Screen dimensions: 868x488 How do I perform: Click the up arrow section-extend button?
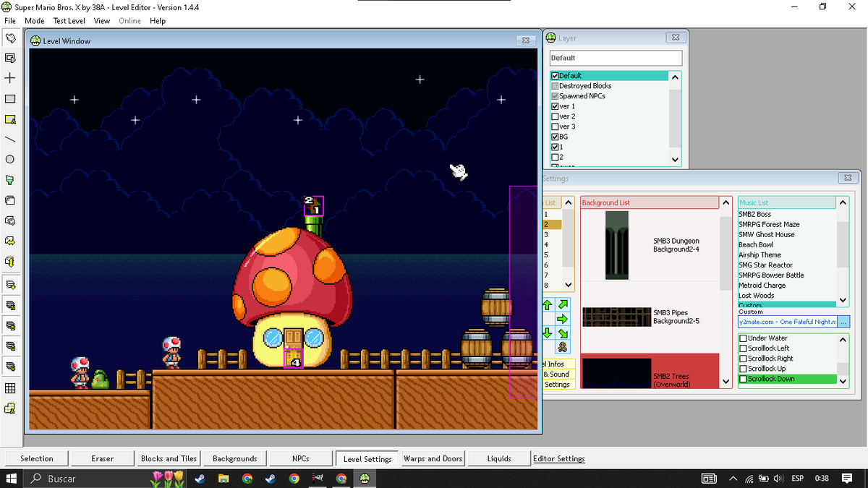[548, 305]
